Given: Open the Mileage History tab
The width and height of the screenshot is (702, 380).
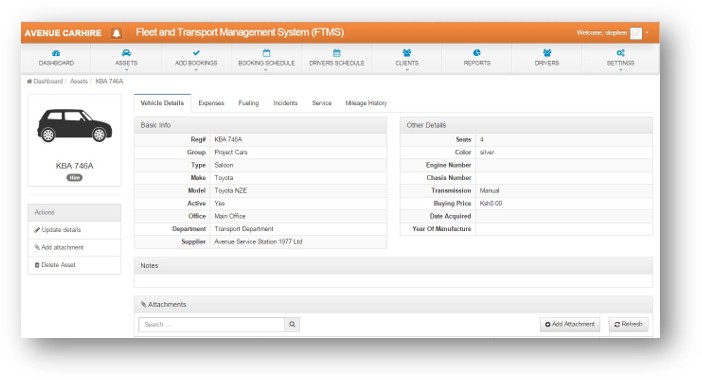Looking at the screenshot, I should point(366,103).
